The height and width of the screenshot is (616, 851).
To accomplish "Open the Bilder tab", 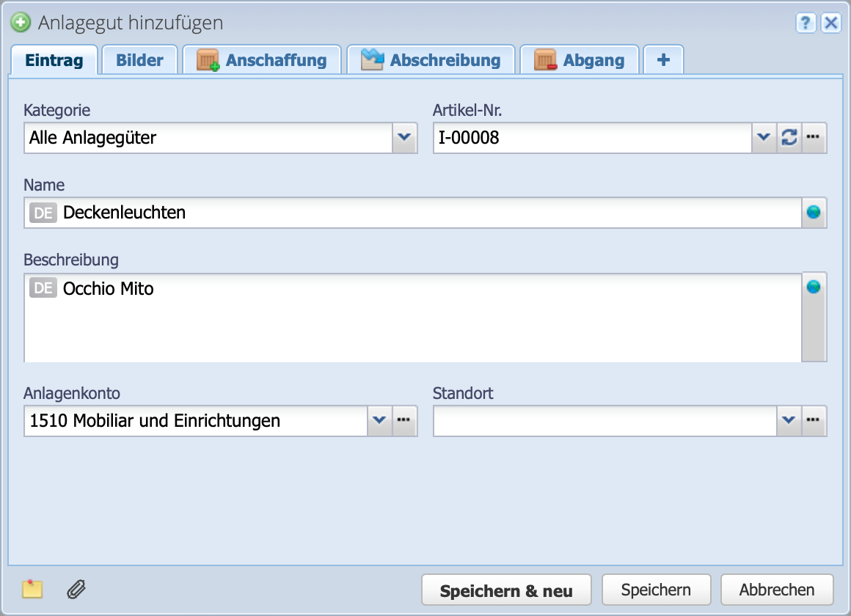I will click(139, 60).
